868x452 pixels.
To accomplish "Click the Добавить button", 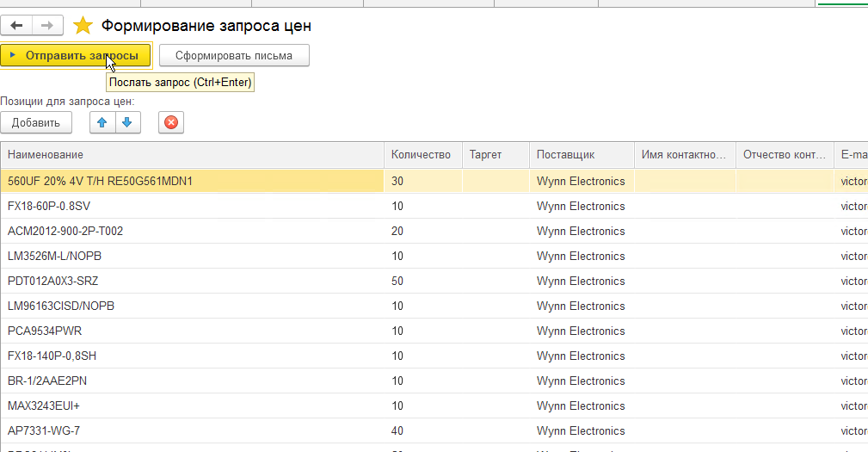I will [x=36, y=122].
